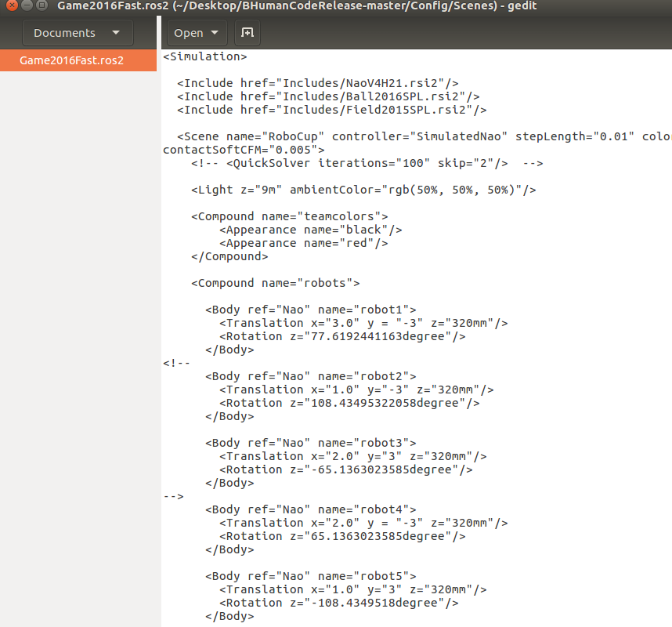Click the <Simulation> opening tag line
672x627 pixels.
tap(205, 56)
